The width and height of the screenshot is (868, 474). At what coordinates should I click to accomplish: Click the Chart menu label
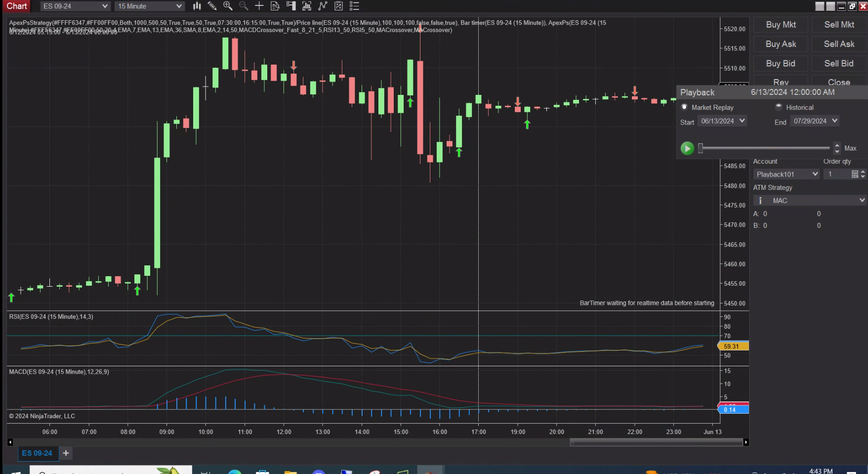pos(16,6)
